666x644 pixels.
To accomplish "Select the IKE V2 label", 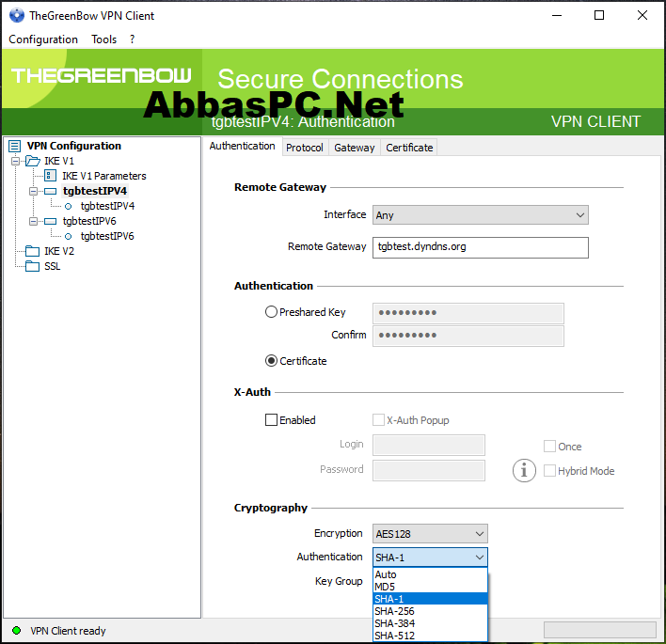I will (59, 251).
